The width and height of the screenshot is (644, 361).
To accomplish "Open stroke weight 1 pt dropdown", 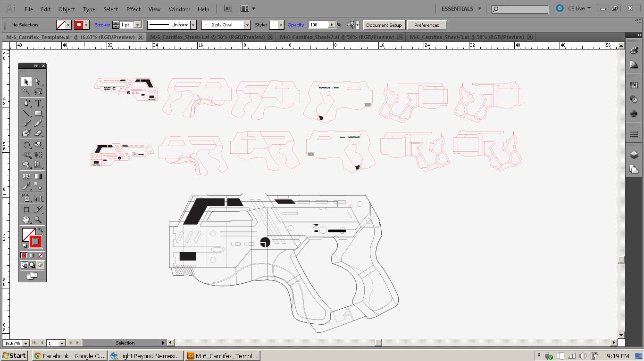I will coord(138,25).
